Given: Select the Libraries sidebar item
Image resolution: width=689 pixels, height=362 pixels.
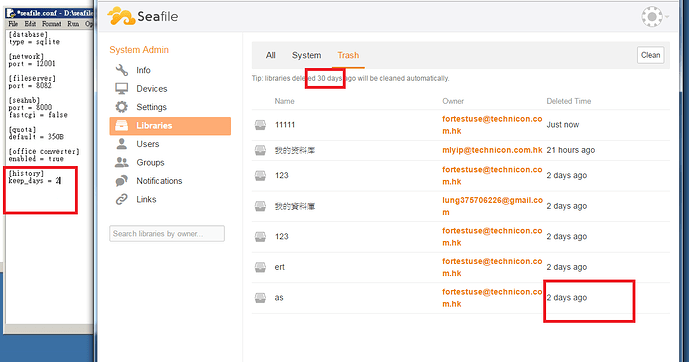Looking at the screenshot, I should [170, 126].
